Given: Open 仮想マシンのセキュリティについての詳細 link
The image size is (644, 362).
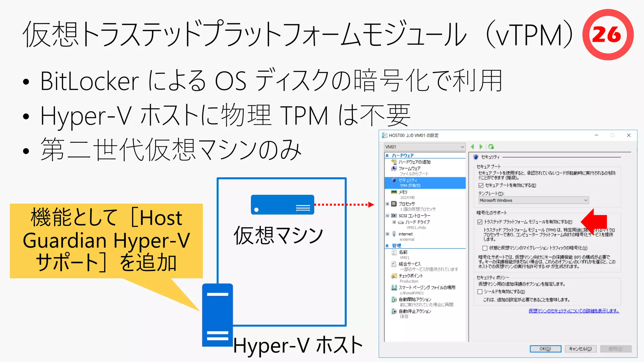Looking at the screenshot, I should [574, 311].
